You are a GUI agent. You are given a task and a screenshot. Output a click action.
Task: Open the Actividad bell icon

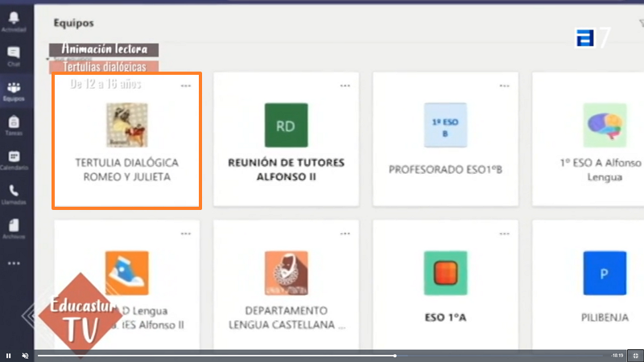pos(14,18)
